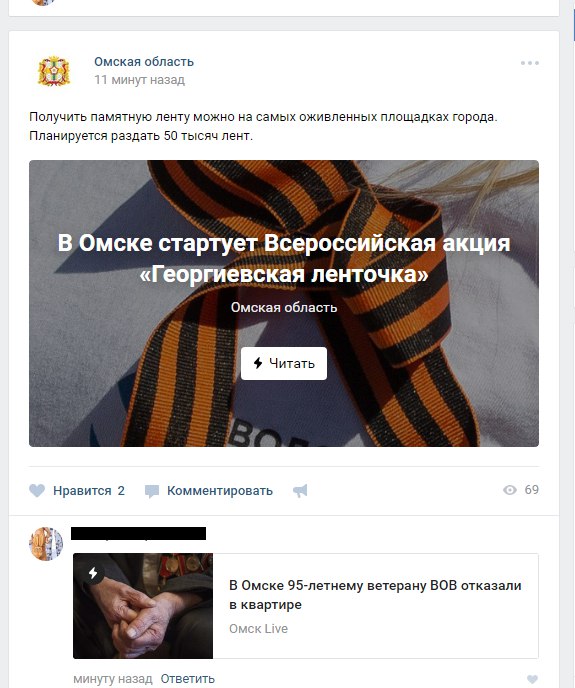Image resolution: width=575 pixels, height=688 pixels.
Task: Like the comment with its heart icon
Action: 532,679
